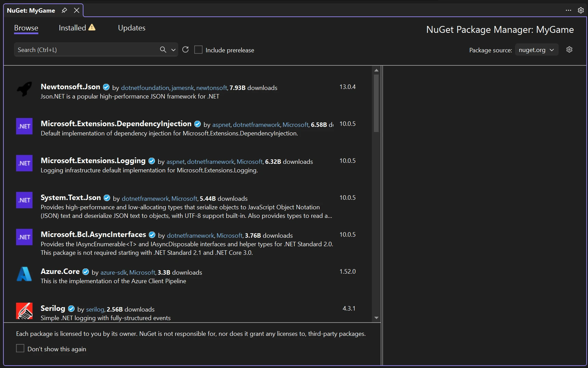The image size is (588, 368).
Task: Open the serilog author link
Action: (x=95, y=310)
